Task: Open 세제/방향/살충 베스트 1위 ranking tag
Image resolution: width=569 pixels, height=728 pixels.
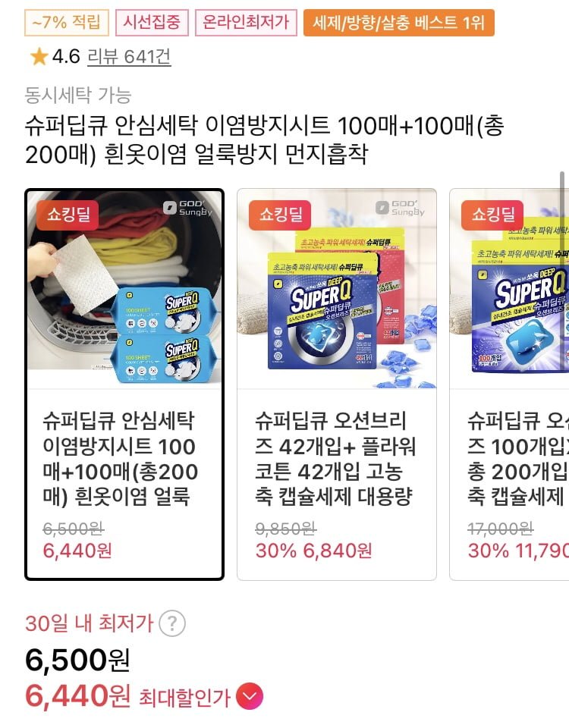Action: pos(398,22)
